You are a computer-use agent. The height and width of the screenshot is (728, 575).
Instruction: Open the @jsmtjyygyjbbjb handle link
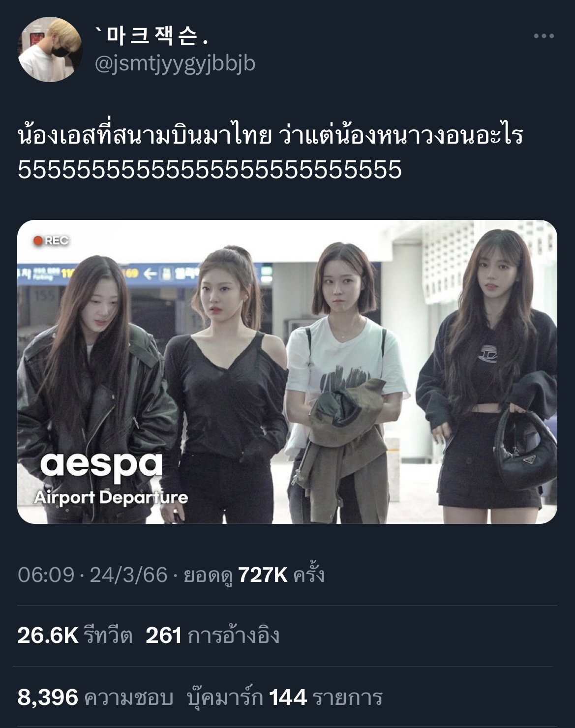click(175, 64)
